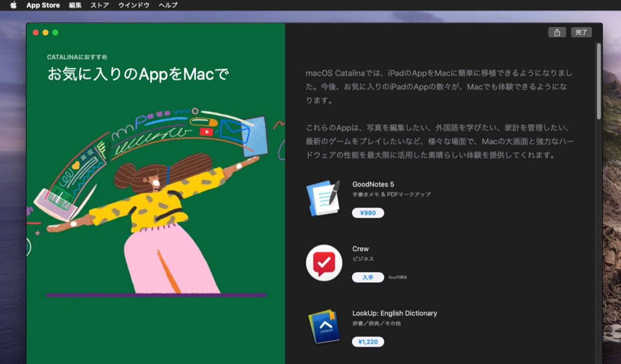Open the 編集 menu
Viewport: 621px width, 364px height.
75,5
